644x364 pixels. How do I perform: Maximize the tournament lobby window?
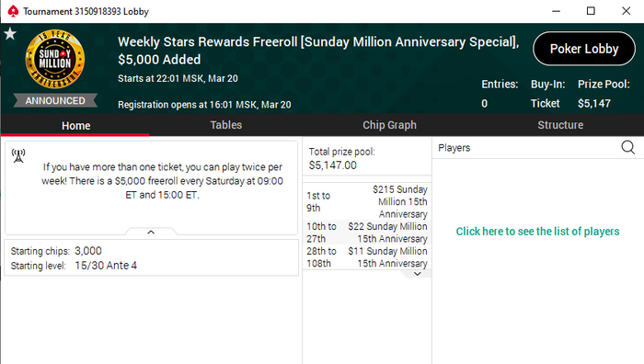pyautogui.click(x=591, y=11)
